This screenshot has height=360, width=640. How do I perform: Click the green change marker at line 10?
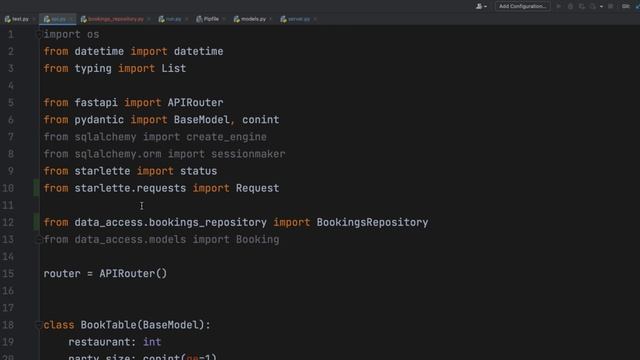pos(36,188)
